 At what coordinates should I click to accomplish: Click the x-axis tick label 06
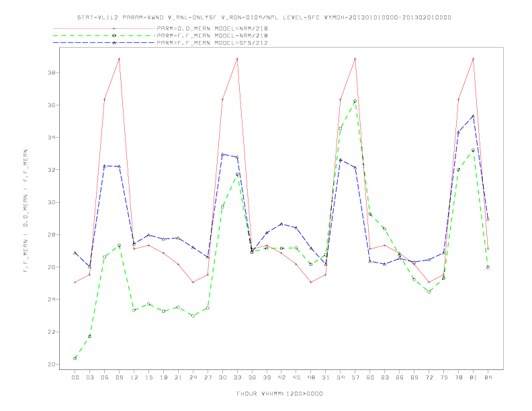point(105,377)
